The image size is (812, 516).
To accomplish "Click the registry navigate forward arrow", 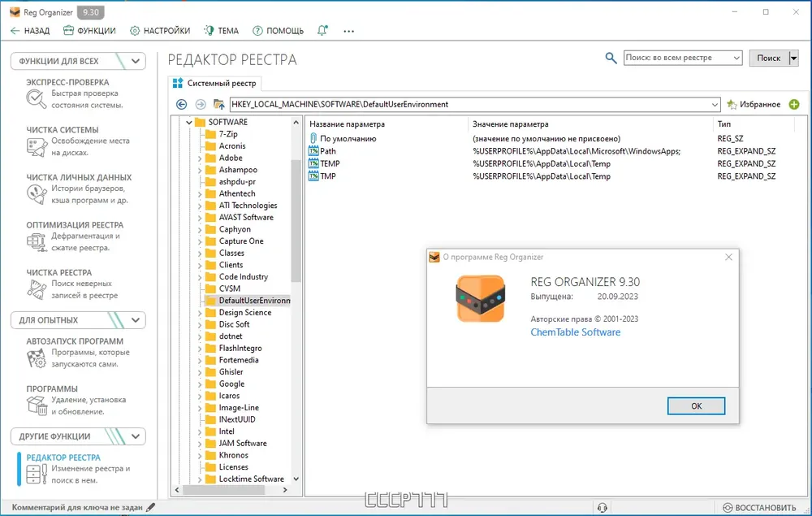I will [201, 104].
